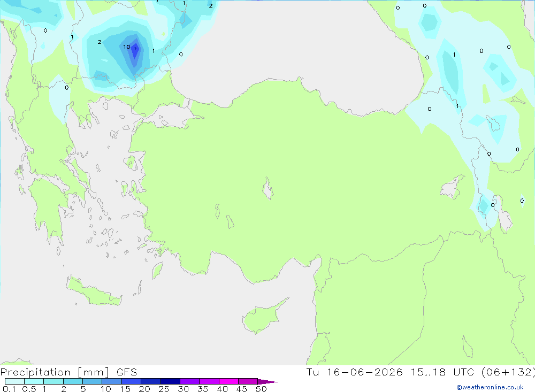This screenshot has height=392, width=535.
Task: Click the 25–30 mm legend color swatch
Action: point(170,381)
